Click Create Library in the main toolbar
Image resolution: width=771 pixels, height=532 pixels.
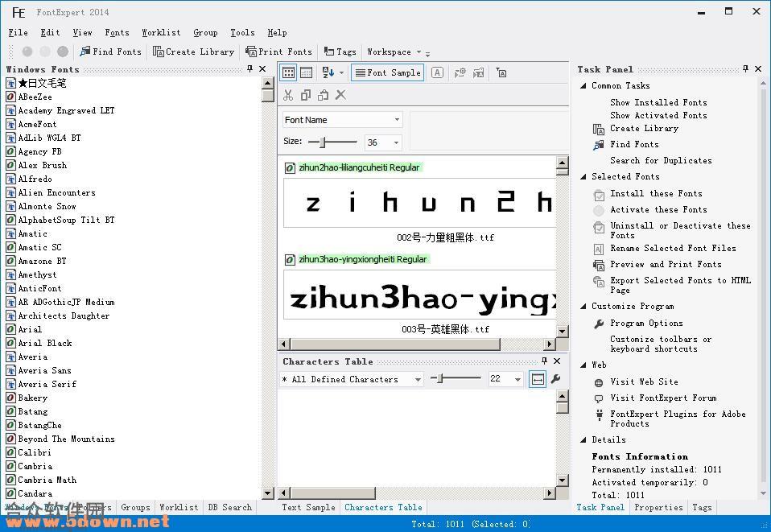pyautogui.click(x=193, y=52)
